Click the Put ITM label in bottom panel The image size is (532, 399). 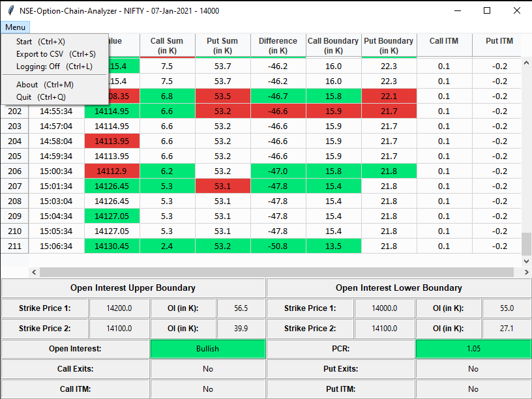pyautogui.click(x=340, y=389)
